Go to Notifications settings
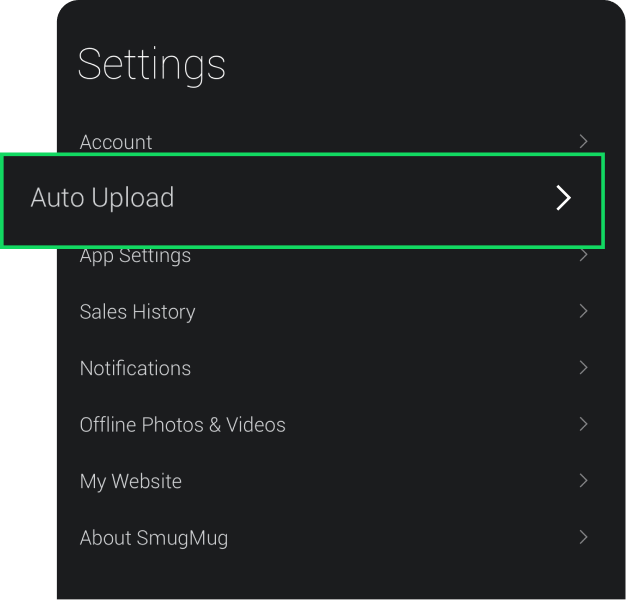 pos(135,368)
